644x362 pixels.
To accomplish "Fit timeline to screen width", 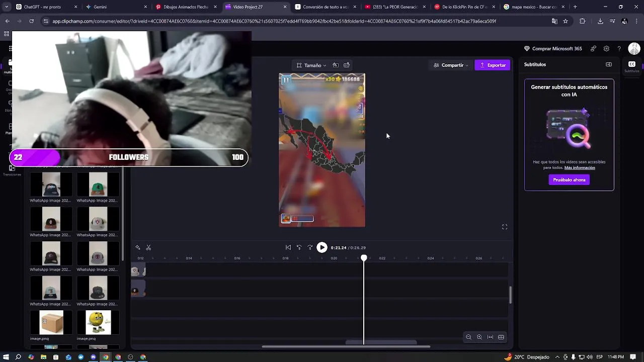I will pyautogui.click(x=490, y=337).
